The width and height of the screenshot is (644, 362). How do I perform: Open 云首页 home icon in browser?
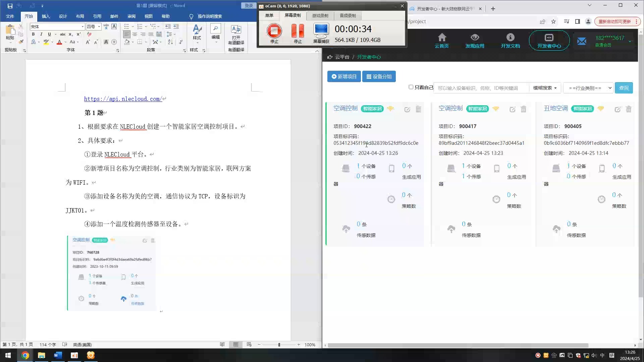pyautogui.click(x=442, y=38)
